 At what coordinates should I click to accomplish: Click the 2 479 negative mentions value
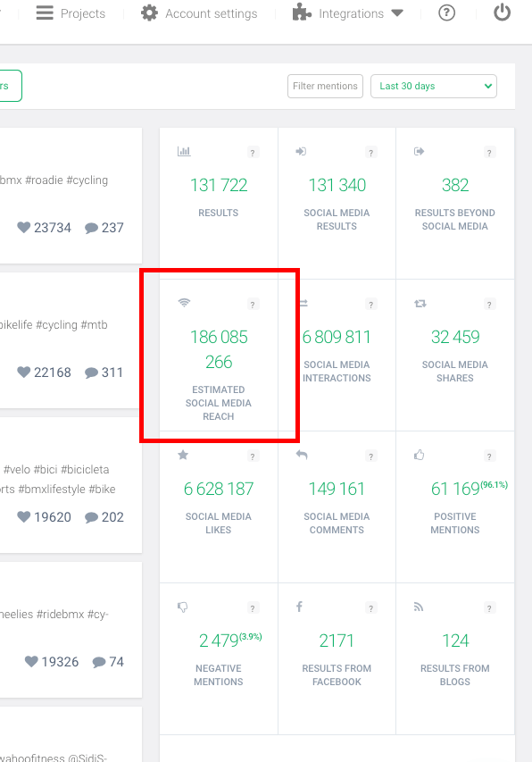tap(219, 641)
